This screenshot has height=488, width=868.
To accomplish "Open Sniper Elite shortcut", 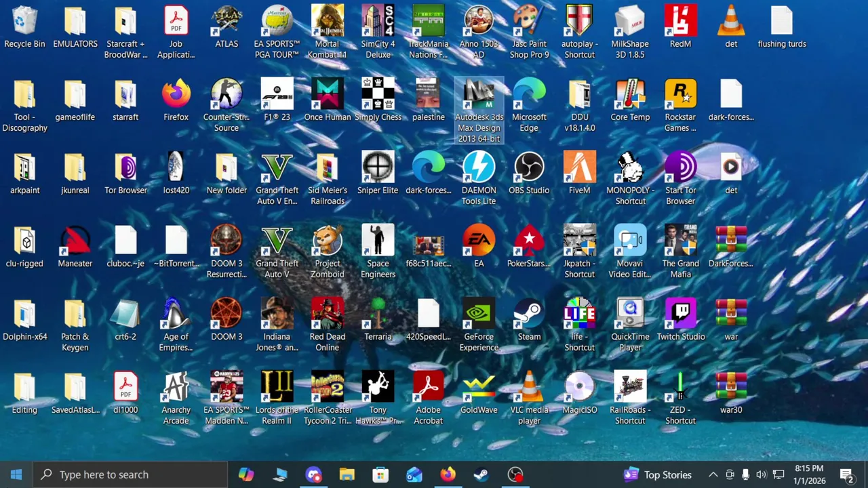I will pos(378,174).
